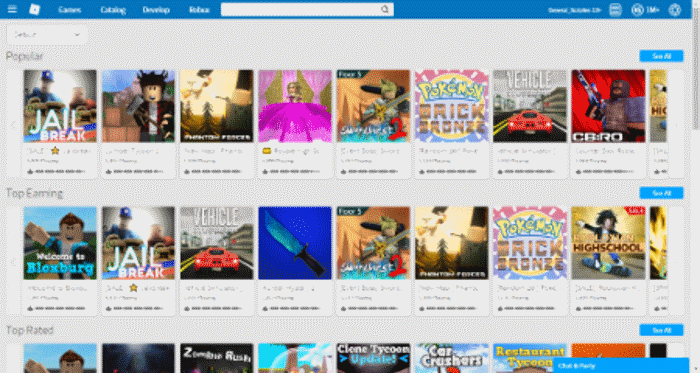The width and height of the screenshot is (700, 373).
Task: Open the hamburger navigation menu
Action: coord(12,9)
